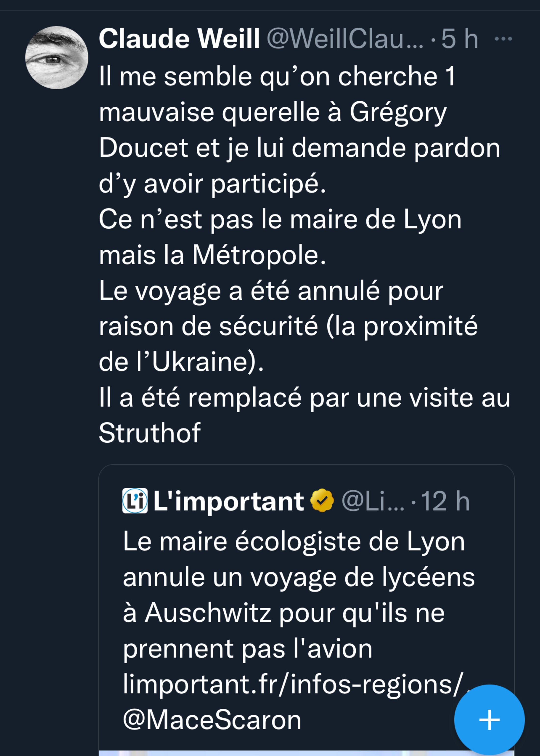The image size is (540, 756).
Task: Open the @WeillClau… handle
Action: pos(345,39)
